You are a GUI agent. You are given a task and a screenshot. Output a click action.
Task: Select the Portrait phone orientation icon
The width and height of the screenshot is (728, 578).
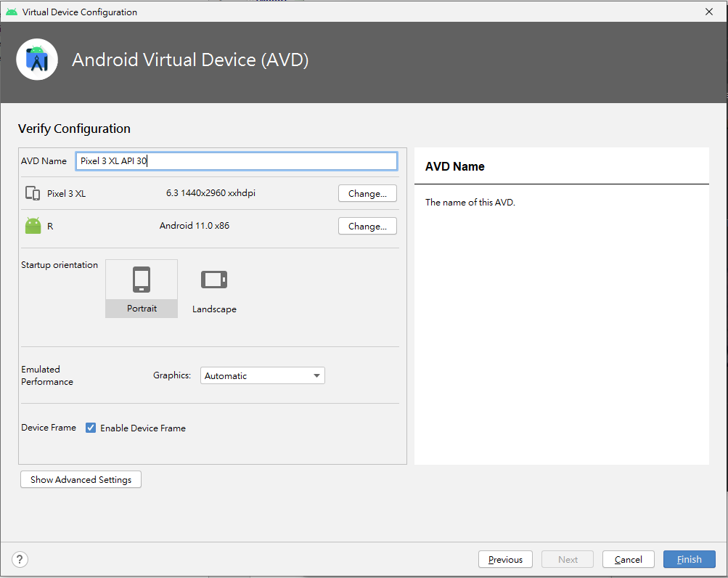tap(142, 280)
